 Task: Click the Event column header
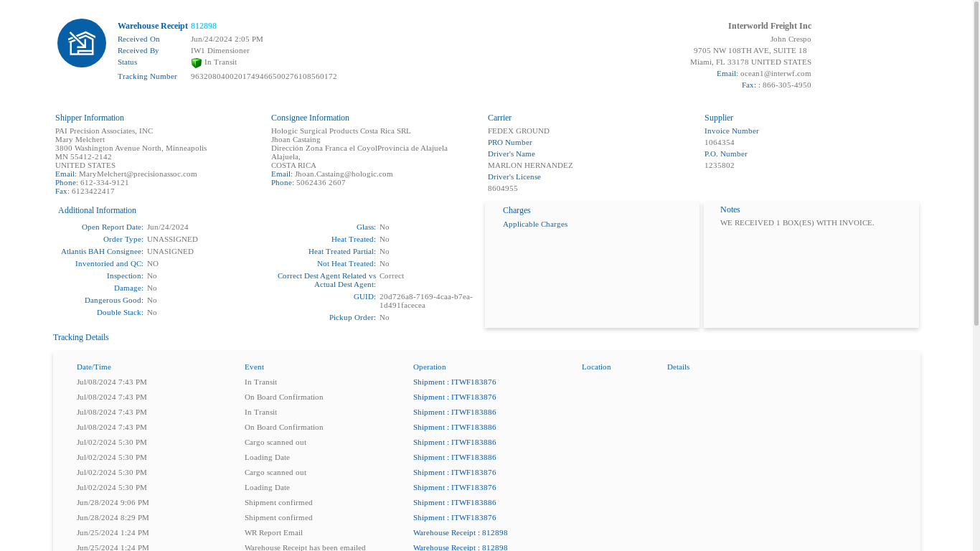tap(254, 367)
